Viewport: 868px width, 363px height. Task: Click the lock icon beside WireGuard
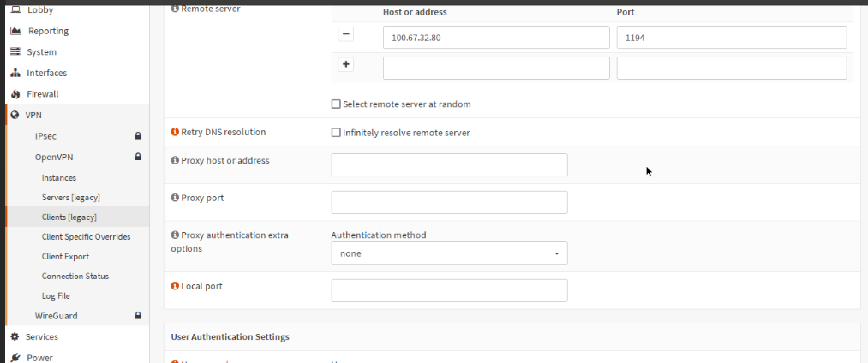pos(137,316)
